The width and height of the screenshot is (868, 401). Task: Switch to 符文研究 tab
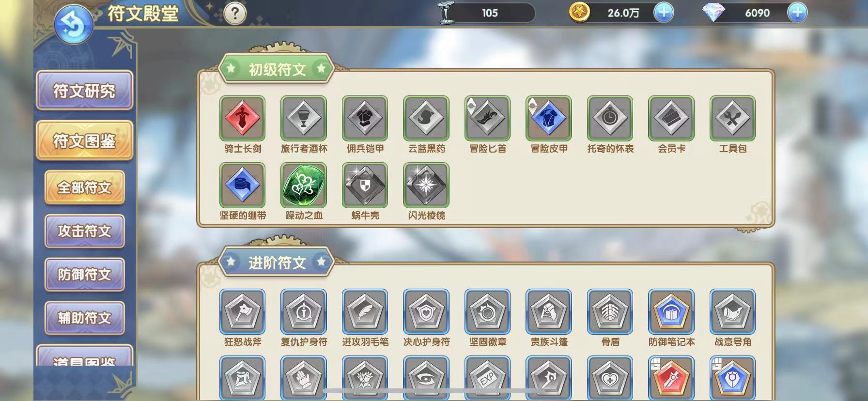84,91
